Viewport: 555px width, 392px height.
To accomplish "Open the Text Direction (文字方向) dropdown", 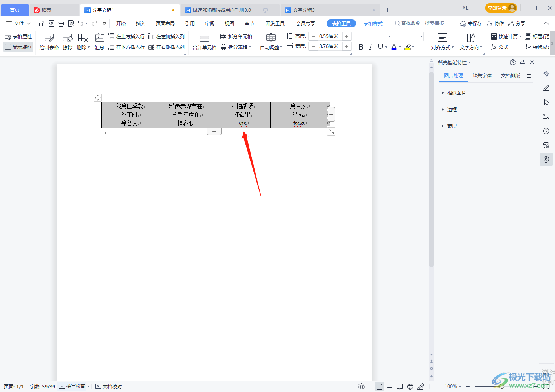I will [471, 47].
